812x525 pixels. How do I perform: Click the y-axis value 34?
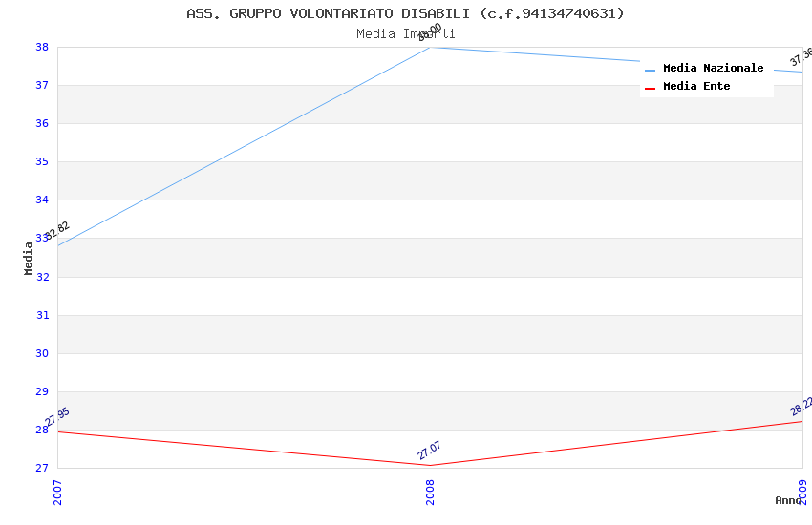[42, 200]
